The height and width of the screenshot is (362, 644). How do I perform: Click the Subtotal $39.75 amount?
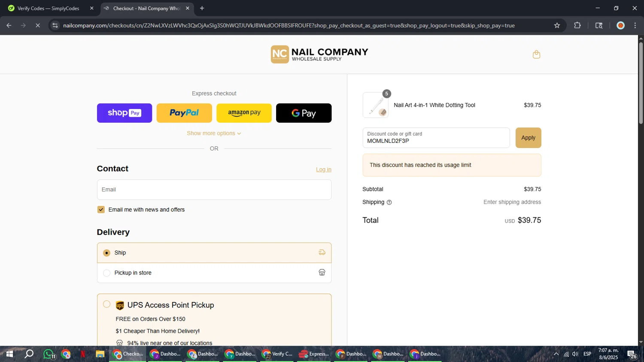(x=532, y=189)
